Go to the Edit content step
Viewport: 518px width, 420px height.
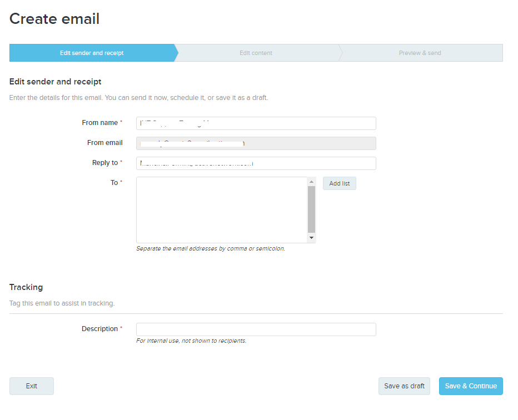click(256, 53)
